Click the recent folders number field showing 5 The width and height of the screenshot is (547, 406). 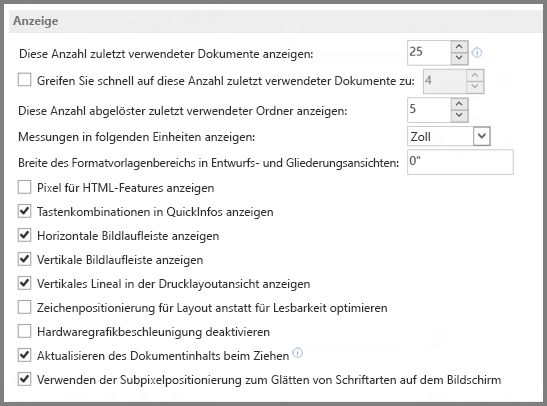(x=429, y=110)
